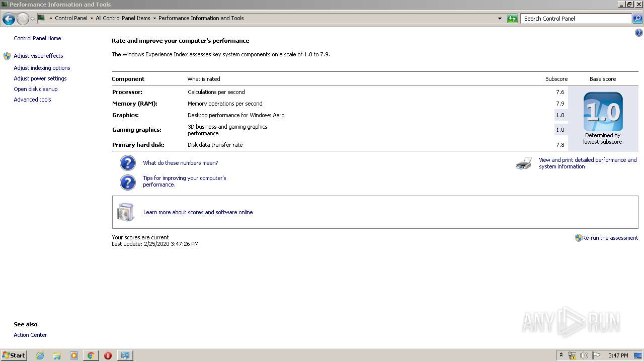Click the volume speaker tray icon
The image size is (644, 362).
(584, 355)
